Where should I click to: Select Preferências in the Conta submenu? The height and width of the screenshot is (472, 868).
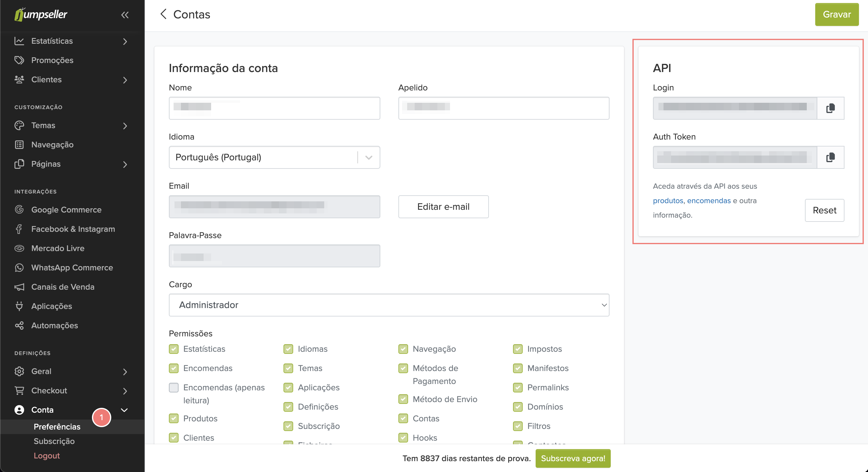tap(57, 426)
